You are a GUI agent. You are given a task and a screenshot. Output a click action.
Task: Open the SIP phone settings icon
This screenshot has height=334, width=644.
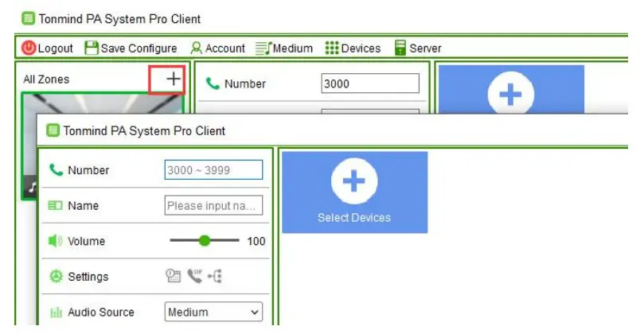(195, 276)
